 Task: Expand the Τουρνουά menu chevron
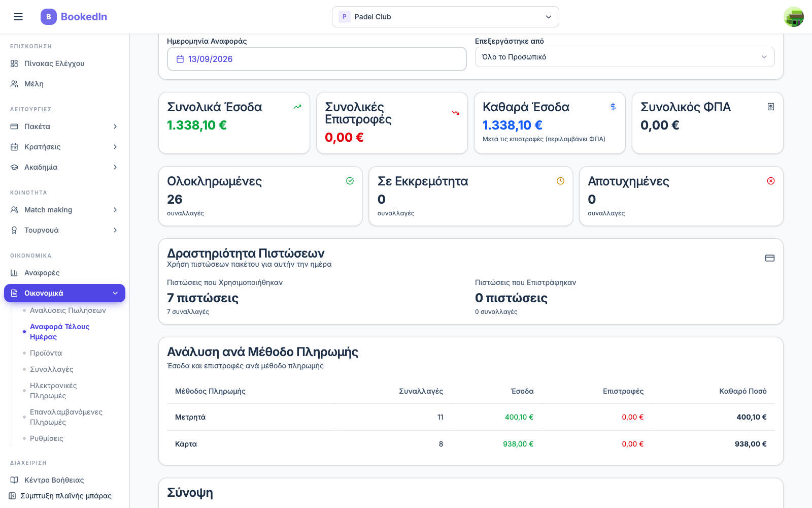115,230
